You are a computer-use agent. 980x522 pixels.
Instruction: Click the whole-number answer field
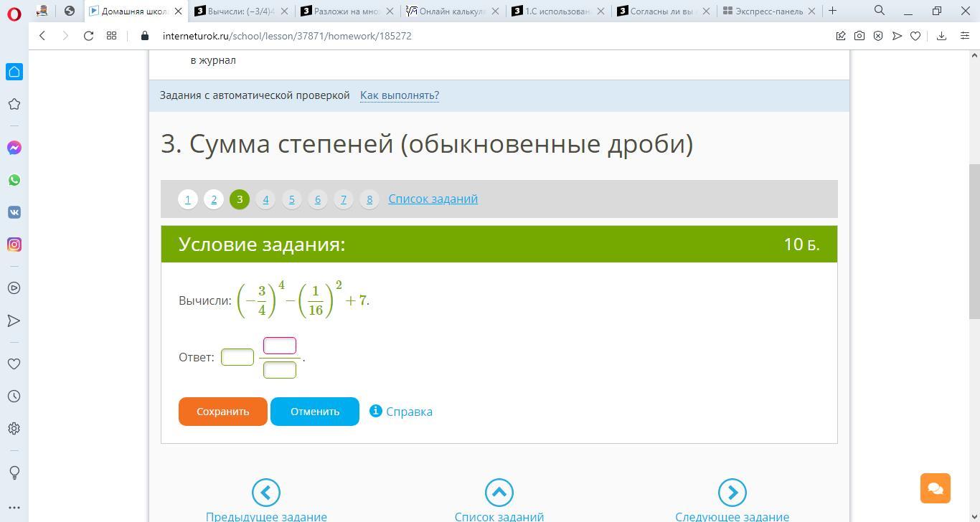(237, 357)
